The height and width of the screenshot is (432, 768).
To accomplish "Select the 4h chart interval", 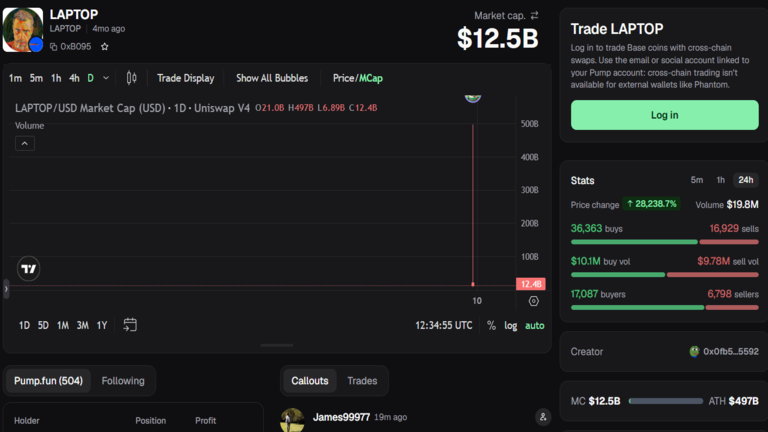I will coord(74,78).
